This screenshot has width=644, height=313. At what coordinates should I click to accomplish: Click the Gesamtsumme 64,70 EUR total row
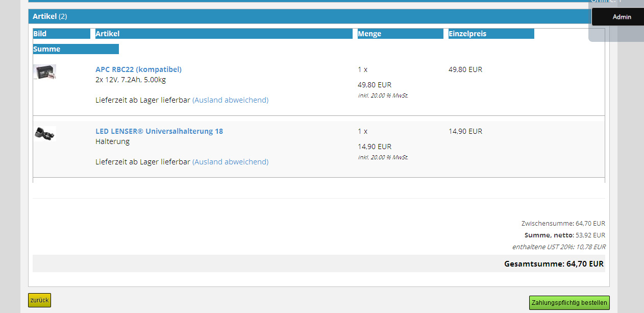[x=554, y=264]
